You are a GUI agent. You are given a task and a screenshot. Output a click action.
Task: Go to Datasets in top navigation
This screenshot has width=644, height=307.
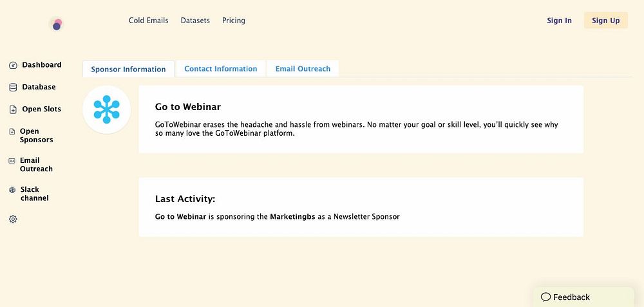[x=195, y=21]
